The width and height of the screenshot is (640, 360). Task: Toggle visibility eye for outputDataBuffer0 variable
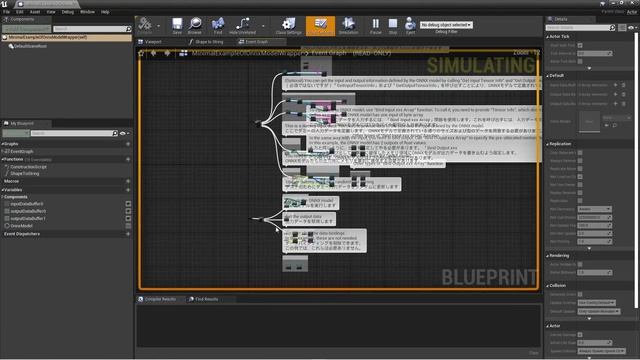[x=128, y=211]
